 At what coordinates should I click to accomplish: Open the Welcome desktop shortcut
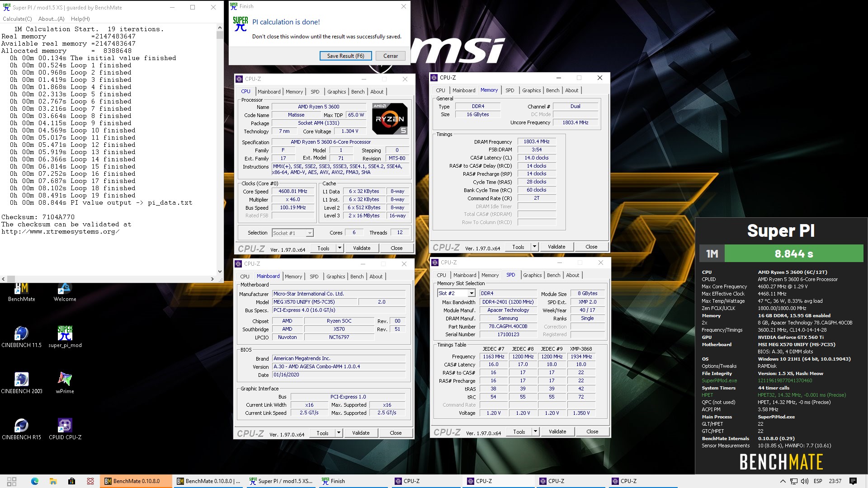65,292
